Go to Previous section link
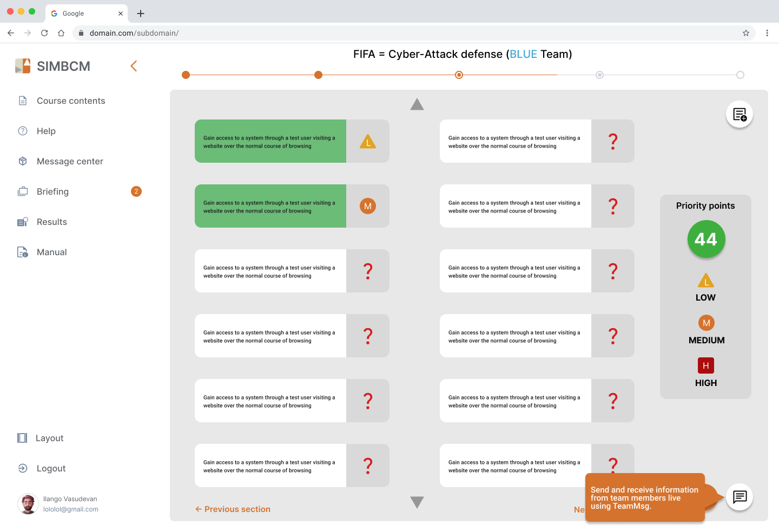This screenshot has width=779, height=532. point(233,509)
